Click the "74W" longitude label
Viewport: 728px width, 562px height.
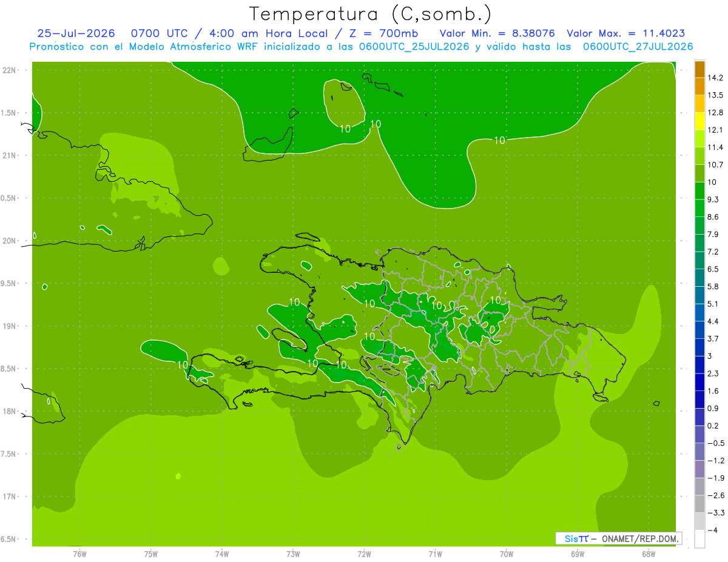pyautogui.click(x=222, y=554)
